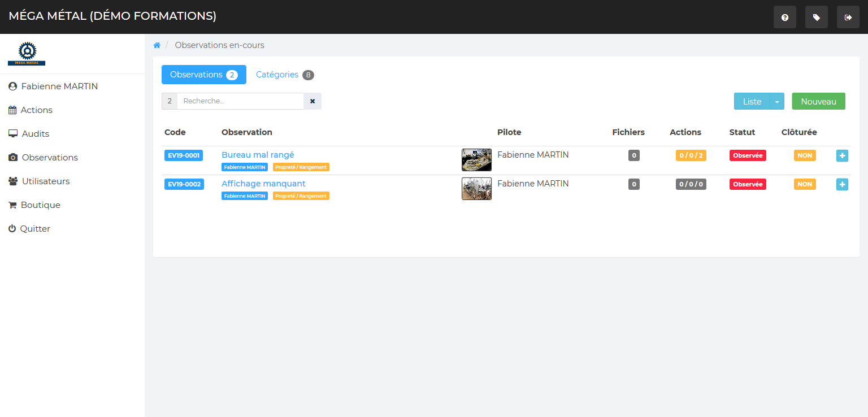Click the Liste view button

point(752,102)
